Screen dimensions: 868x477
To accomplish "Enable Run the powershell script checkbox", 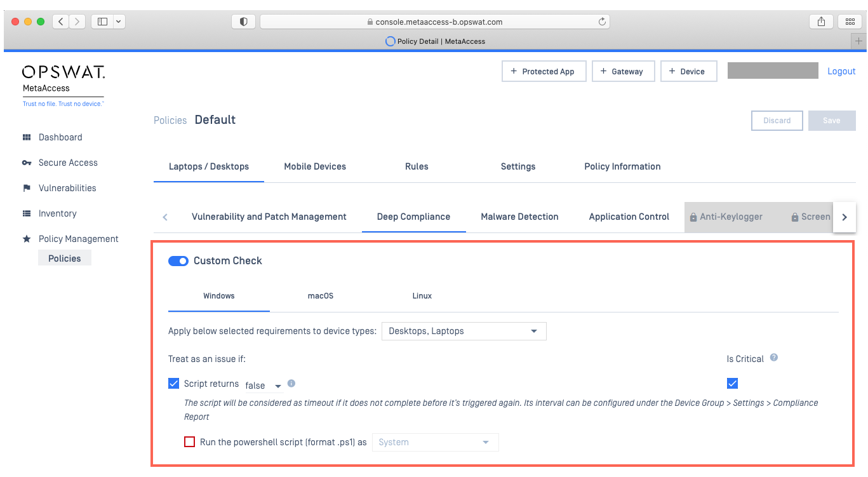I will pos(189,442).
